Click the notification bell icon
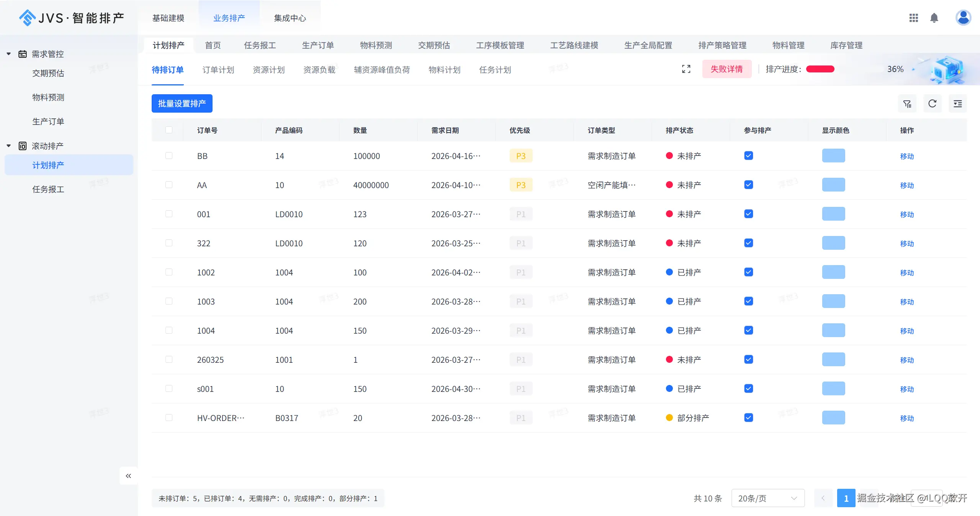The height and width of the screenshot is (516, 980). [x=934, y=18]
